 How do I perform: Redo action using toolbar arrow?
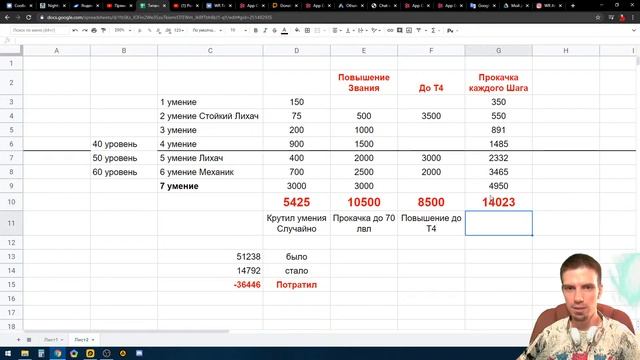[84, 31]
